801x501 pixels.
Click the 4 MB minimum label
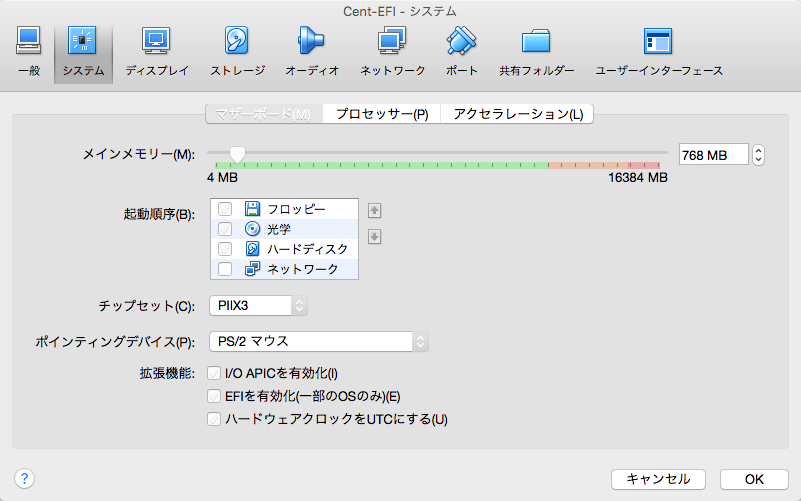click(x=222, y=178)
